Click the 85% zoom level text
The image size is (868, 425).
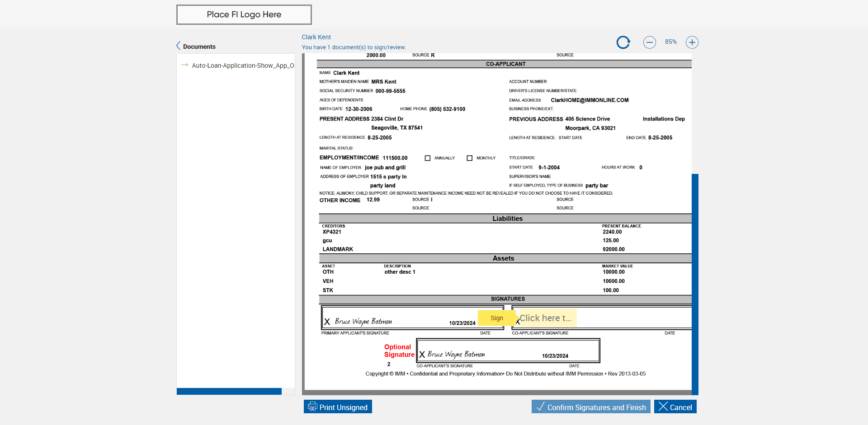tap(671, 42)
